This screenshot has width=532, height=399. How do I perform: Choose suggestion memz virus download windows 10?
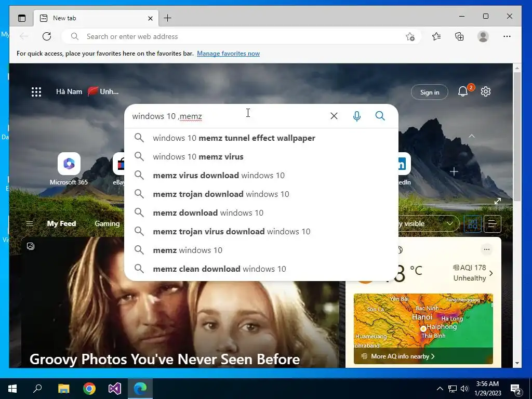[261, 176]
